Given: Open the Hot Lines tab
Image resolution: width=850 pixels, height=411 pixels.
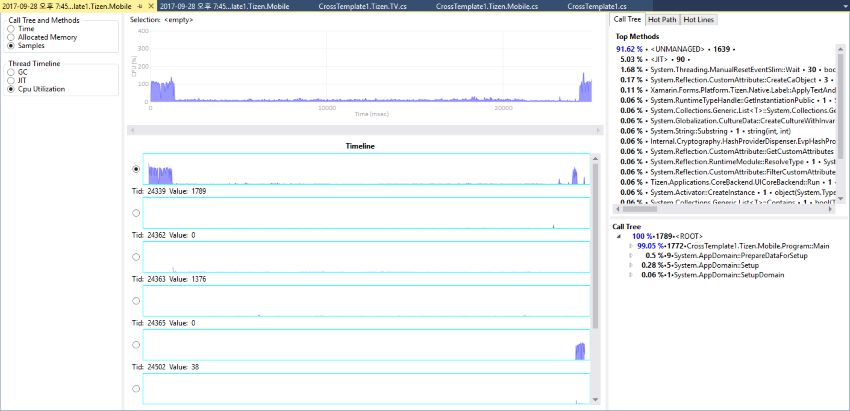Looking at the screenshot, I should click(698, 19).
